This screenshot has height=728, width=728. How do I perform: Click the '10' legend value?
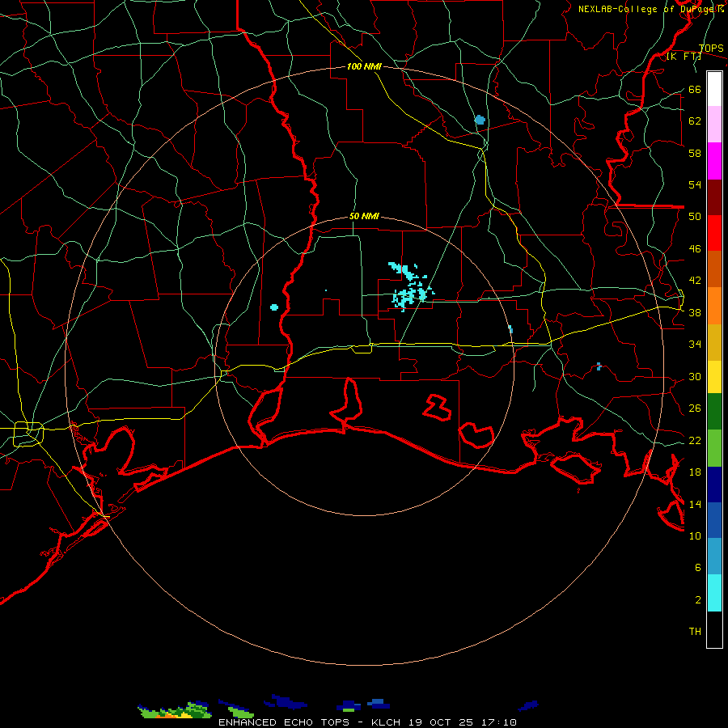click(695, 535)
